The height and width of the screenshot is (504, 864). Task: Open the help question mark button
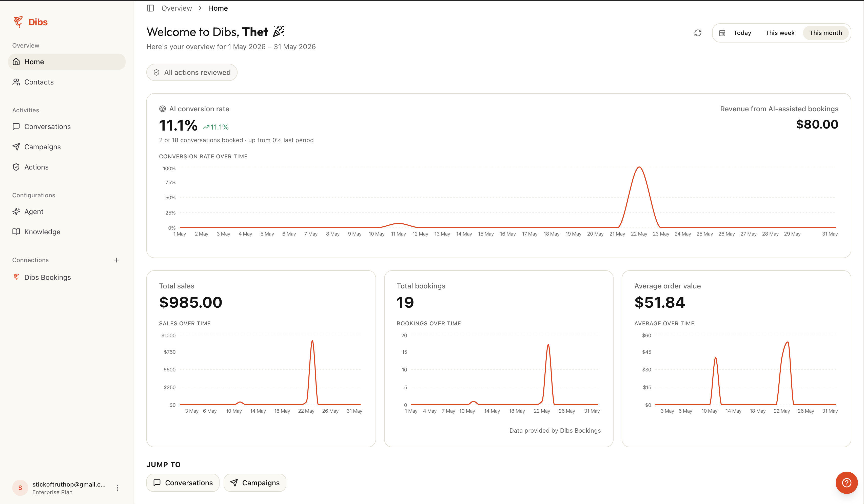tap(847, 483)
